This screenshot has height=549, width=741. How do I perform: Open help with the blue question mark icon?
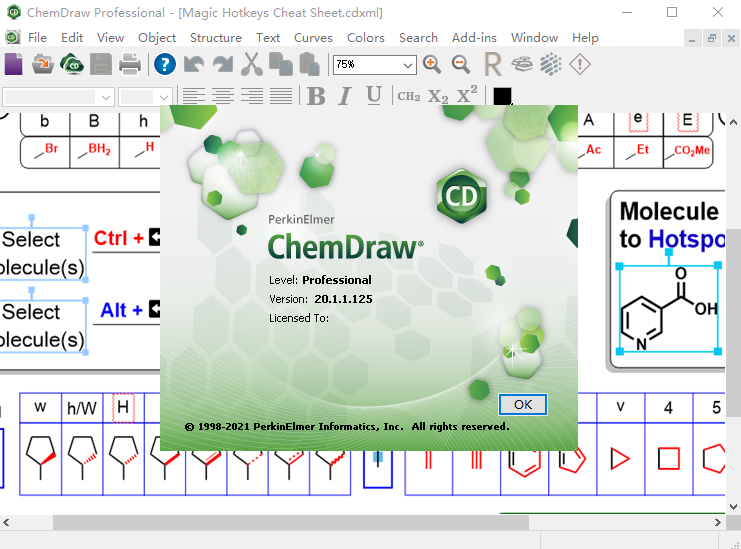tap(165, 64)
